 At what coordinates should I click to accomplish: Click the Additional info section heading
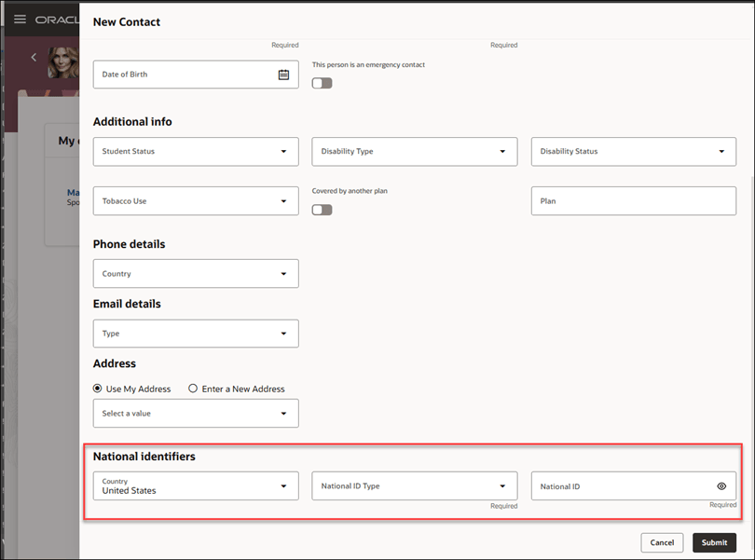tap(132, 122)
